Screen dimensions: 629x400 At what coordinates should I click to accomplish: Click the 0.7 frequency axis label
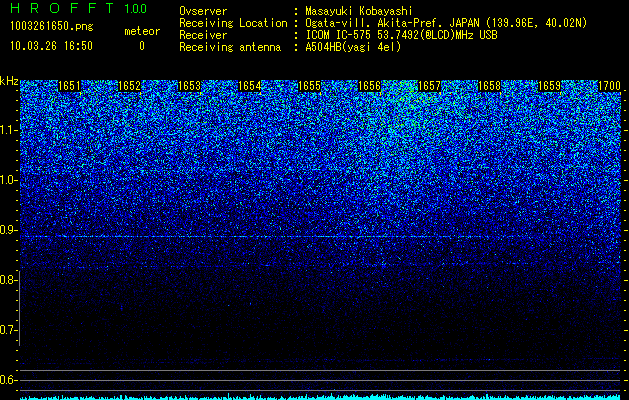[8, 330]
